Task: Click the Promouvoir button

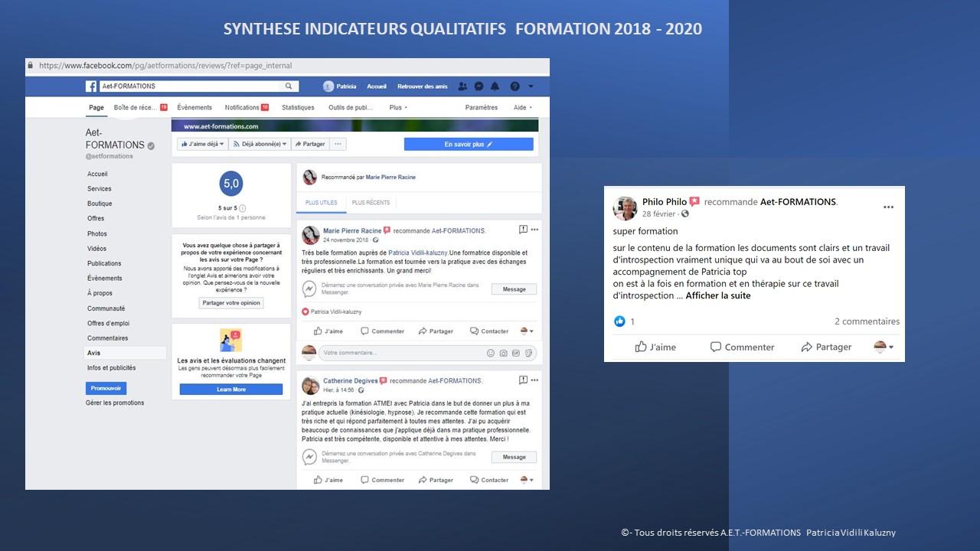Action: 106,388
